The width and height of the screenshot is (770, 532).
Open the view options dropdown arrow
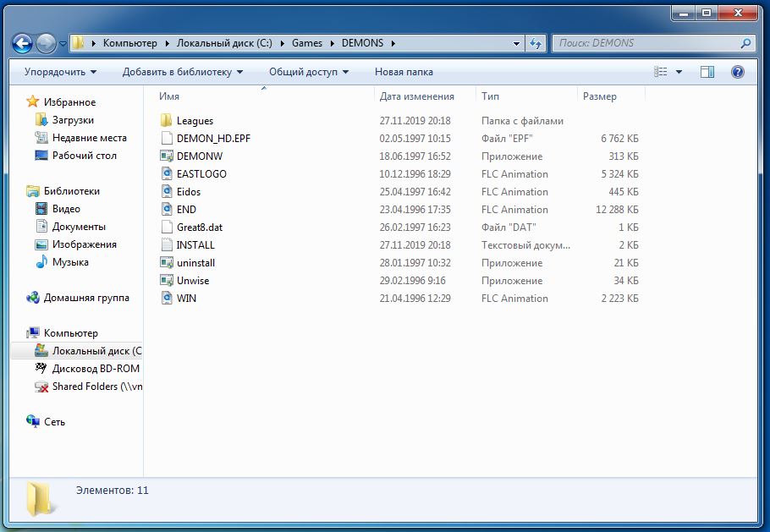(x=679, y=72)
